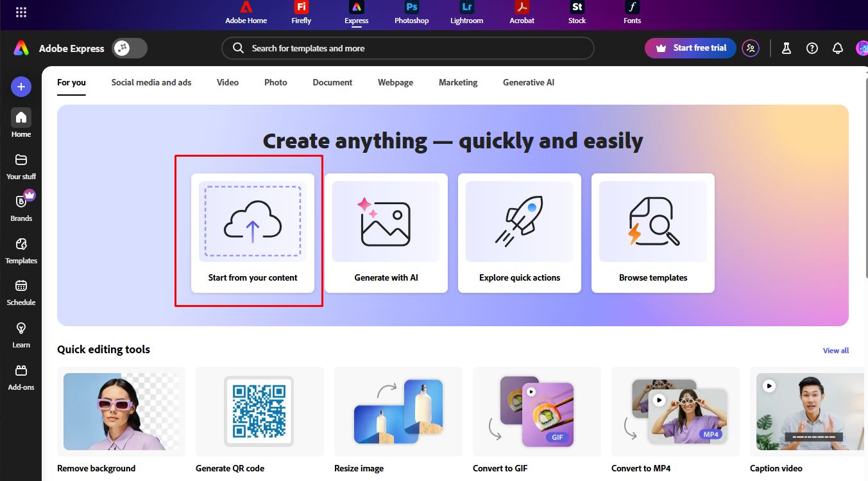Switch to the Photo tab
This screenshot has height=481, width=868.
coord(276,83)
